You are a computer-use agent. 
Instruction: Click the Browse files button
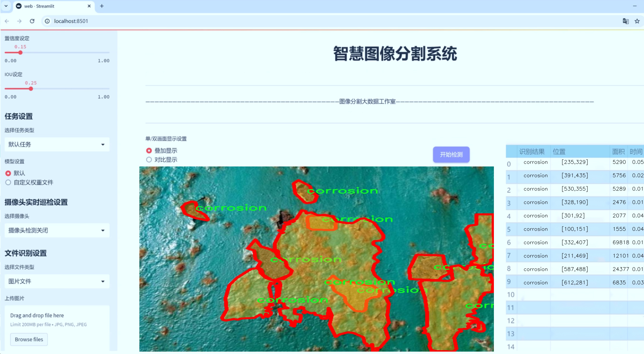(x=29, y=339)
